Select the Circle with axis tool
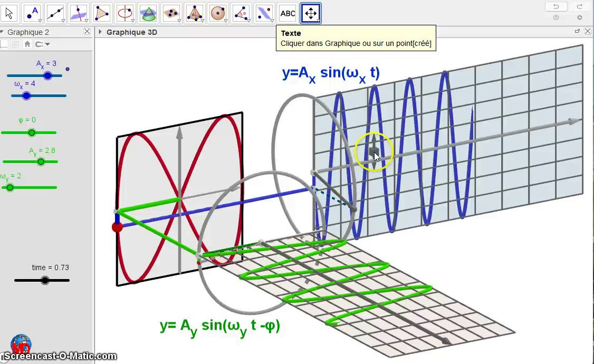This screenshot has width=594, height=364. click(125, 13)
